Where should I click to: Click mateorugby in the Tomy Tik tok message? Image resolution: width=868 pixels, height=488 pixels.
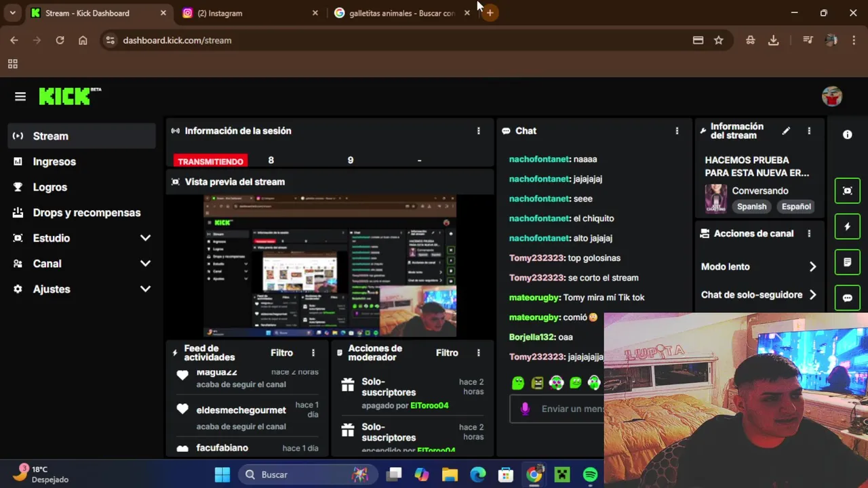coord(534,298)
